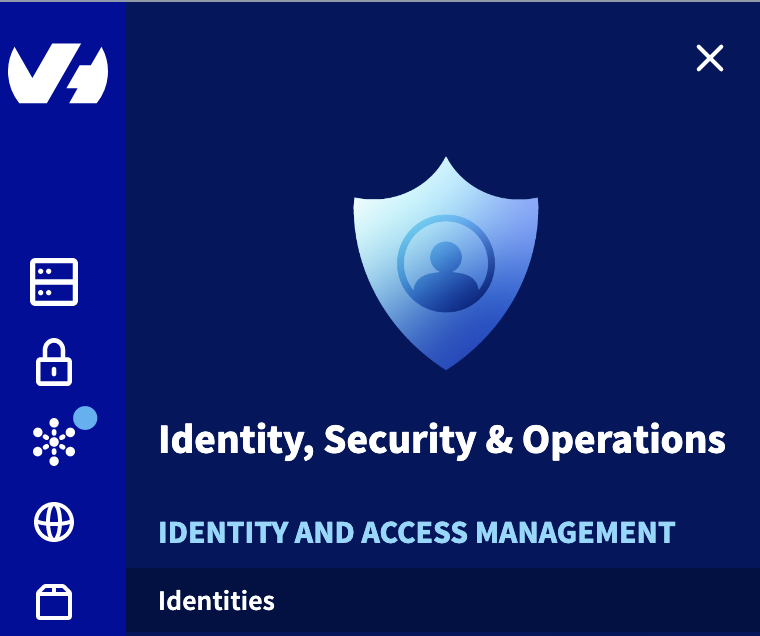Image resolution: width=760 pixels, height=636 pixels.
Task: Open the server rack icon in sidebar
Action: [54, 282]
